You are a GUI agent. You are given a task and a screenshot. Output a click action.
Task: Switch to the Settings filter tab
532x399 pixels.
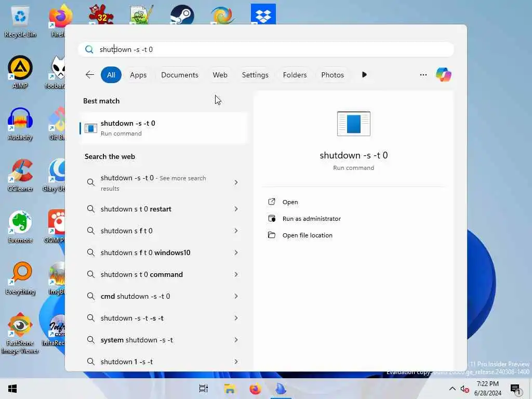[x=255, y=75]
